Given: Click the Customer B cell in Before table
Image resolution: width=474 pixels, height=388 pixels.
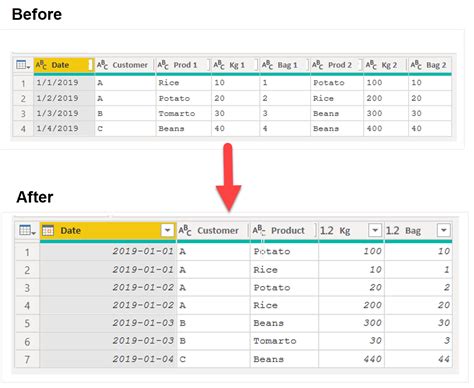Looking at the screenshot, I should pyautogui.click(x=125, y=114).
